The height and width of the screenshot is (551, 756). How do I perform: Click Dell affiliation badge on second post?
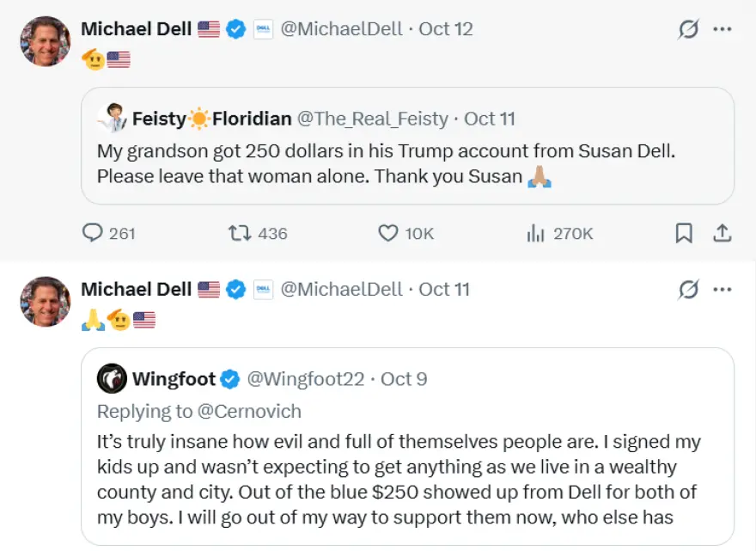263,290
